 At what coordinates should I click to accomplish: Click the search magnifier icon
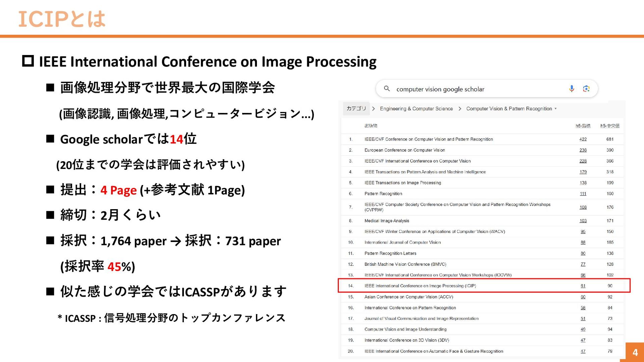pyautogui.click(x=387, y=88)
